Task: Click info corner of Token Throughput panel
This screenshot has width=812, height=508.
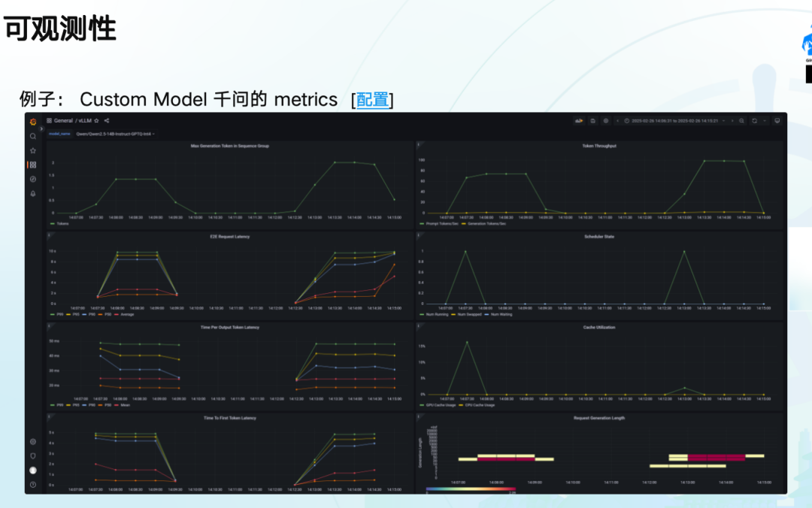Action: tap(419, 144)
